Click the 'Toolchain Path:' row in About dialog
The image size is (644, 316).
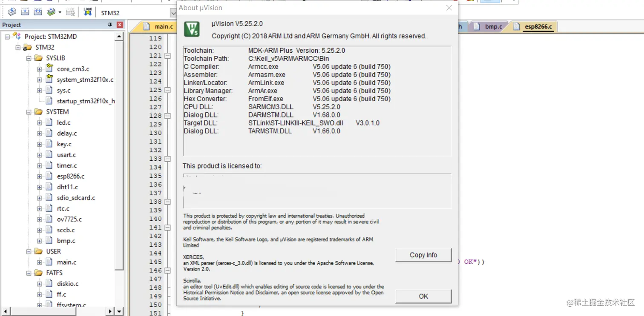click(x=256, y=59)
